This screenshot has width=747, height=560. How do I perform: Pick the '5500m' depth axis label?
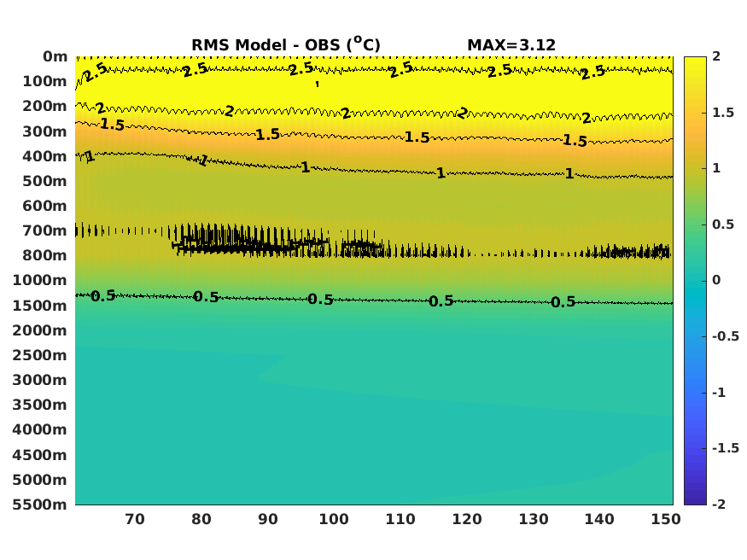click(40, 505)
